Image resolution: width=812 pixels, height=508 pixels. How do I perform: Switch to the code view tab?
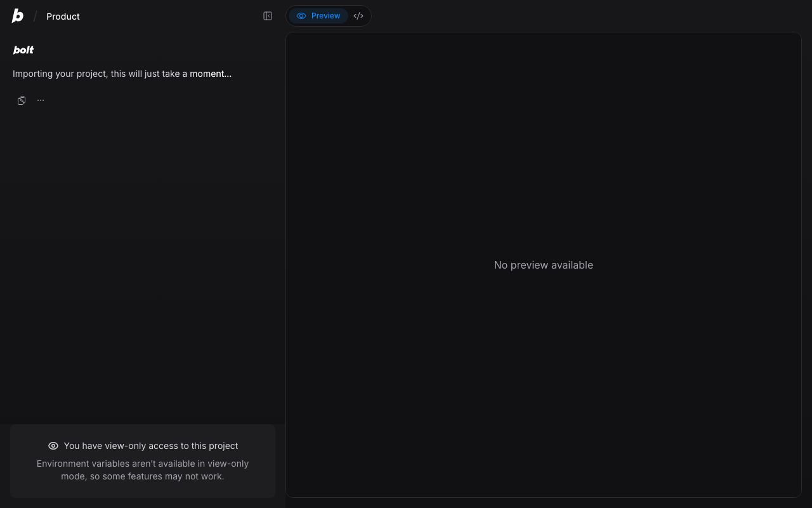click(x=358, y=16)
